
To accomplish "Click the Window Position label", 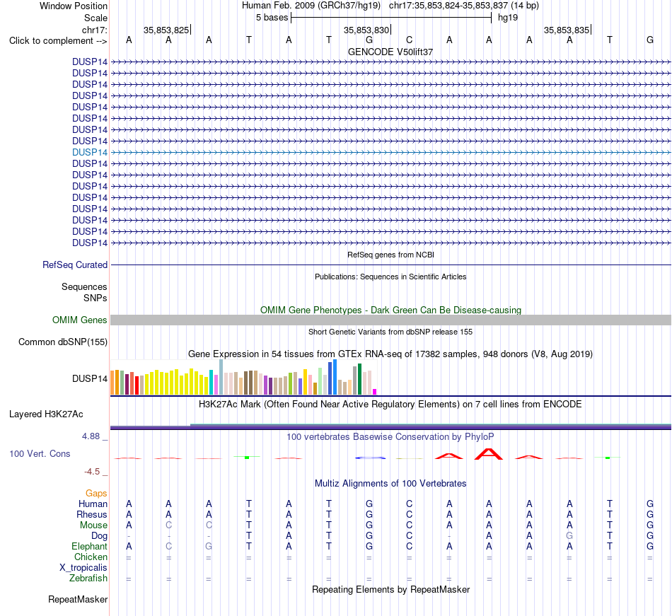I will pyautogui.click(x=74, y=6).
